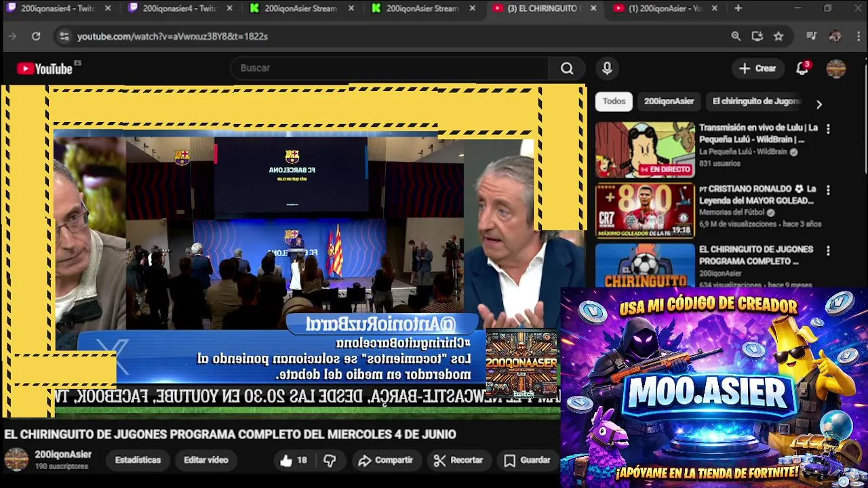Switch to (1) 200iqonAsier YouTube tab
Screen dimensions: 868x488
(x=667, y=9)
